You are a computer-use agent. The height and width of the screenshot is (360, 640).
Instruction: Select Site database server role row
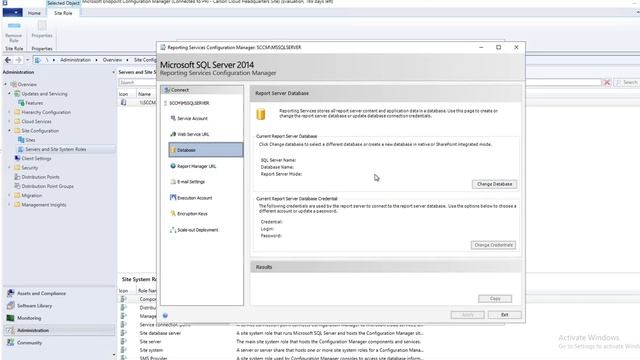pyautogui.click(x=271, y=333)
